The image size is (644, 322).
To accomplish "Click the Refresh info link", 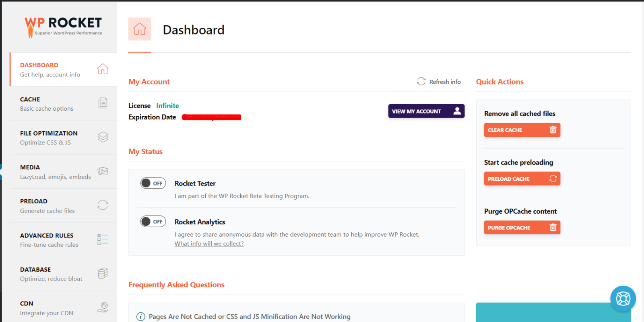I will pos(439,82).
